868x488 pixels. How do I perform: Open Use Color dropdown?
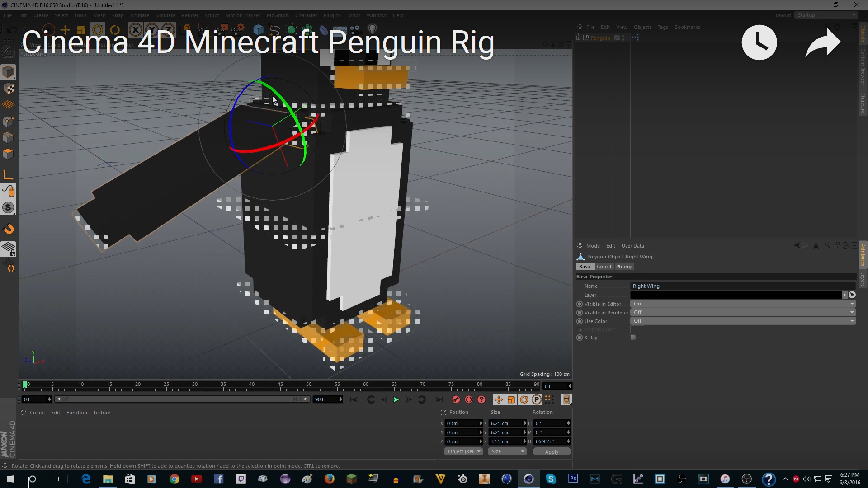(743, 321)
